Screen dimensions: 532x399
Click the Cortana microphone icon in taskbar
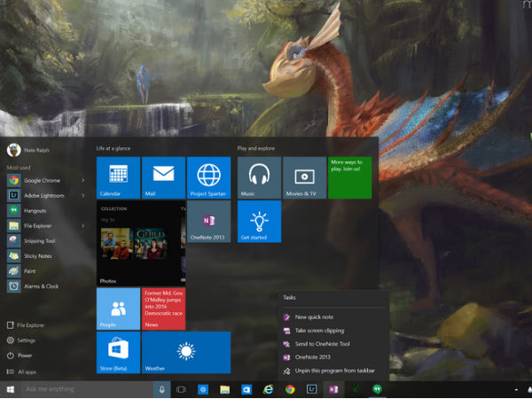[161, 389]
